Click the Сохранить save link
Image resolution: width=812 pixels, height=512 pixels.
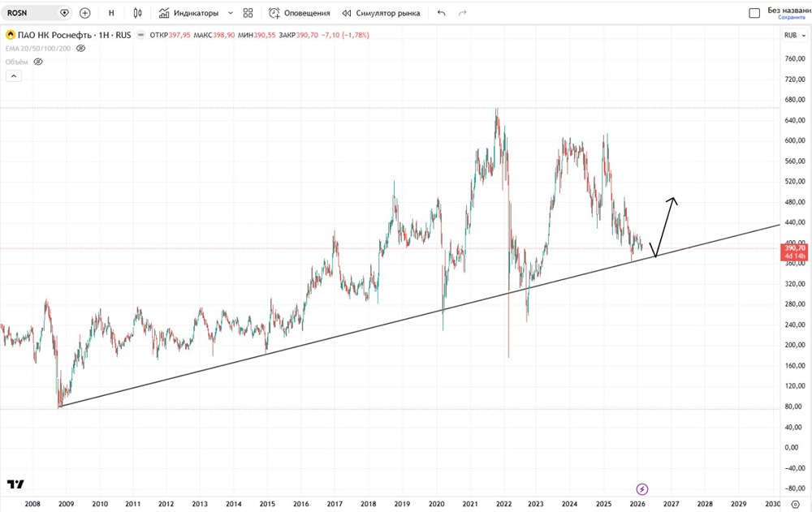point(790,17)
